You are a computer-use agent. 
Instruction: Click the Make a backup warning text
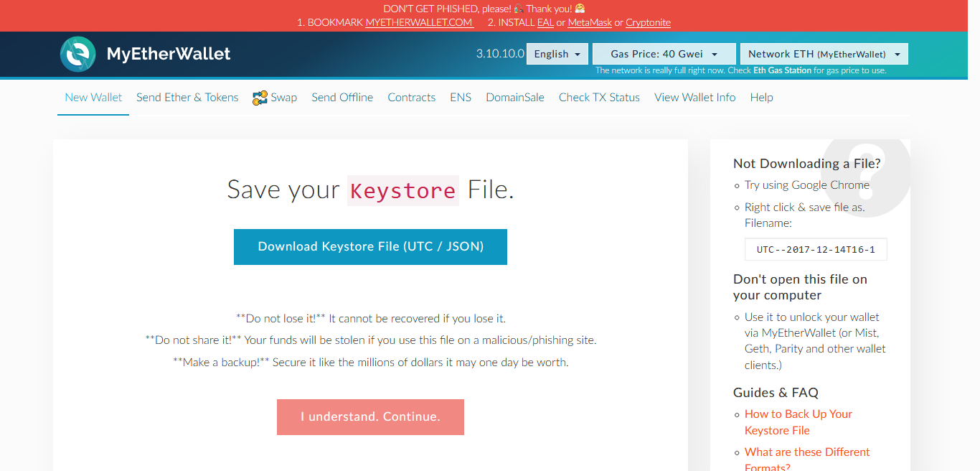point(371,363)
